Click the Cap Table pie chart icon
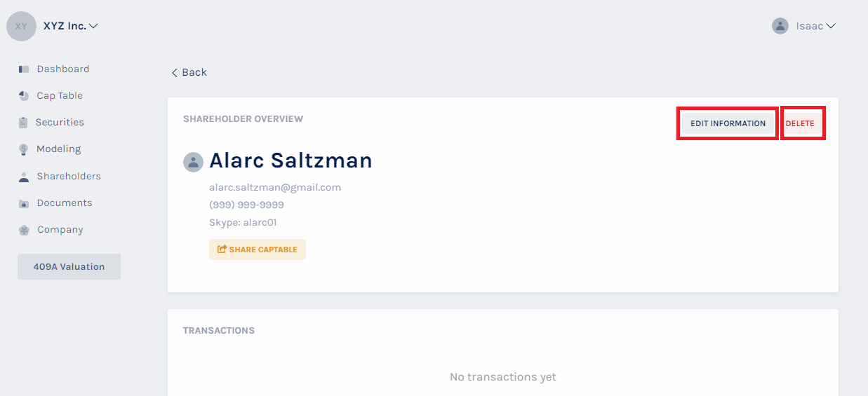This screenshot has width=868, height=396. pos(24,96)
